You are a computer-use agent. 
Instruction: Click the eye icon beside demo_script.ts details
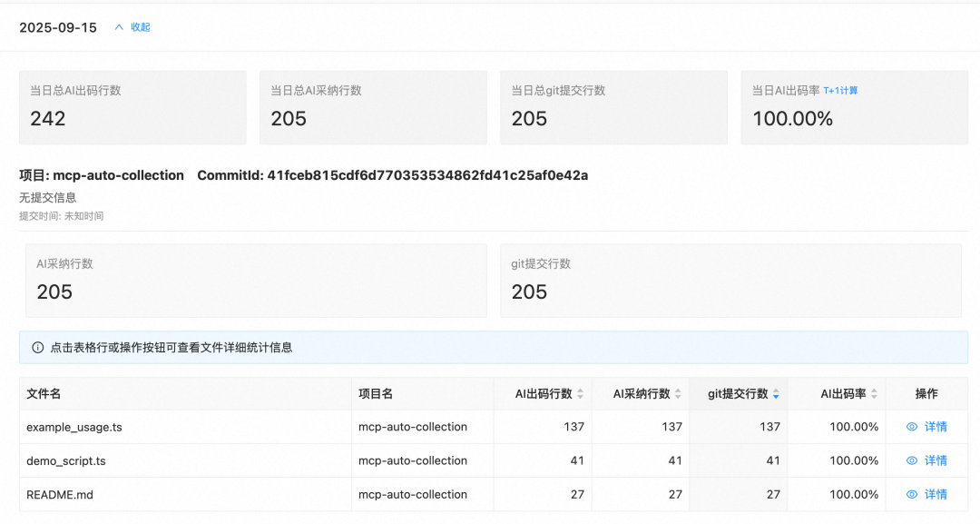click(x=912, y=460)
